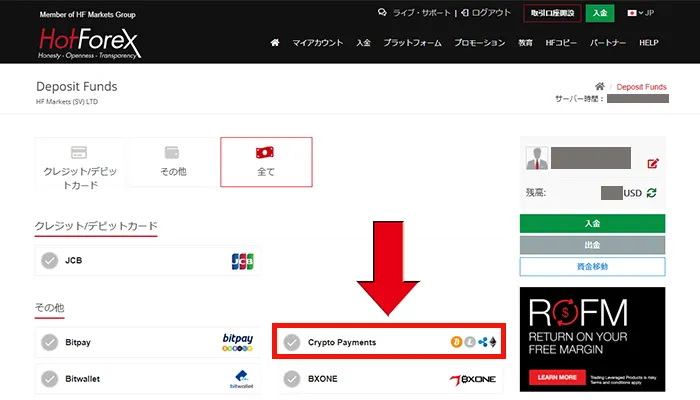Click the HotForex logo
The height and width of the screenshot is (400, 700).
[89, 43]
